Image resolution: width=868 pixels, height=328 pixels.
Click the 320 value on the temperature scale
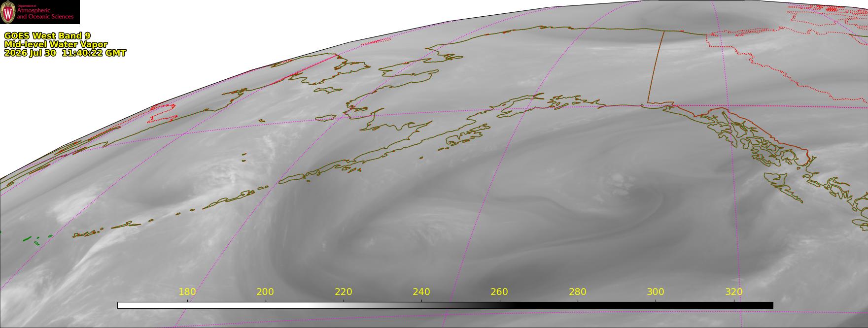click(x=734, y=292)
